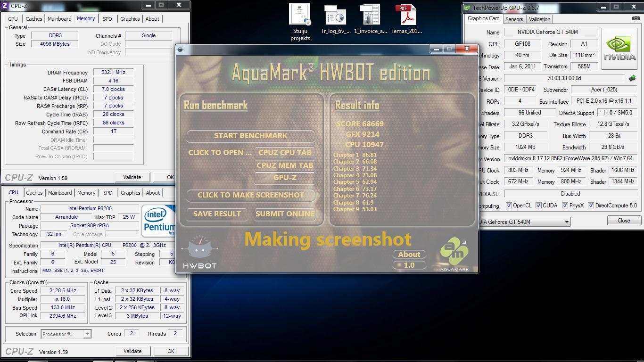
Task: Click the BIOS Version 70.08.33.00.0d field
Action: tap(564, 78)
